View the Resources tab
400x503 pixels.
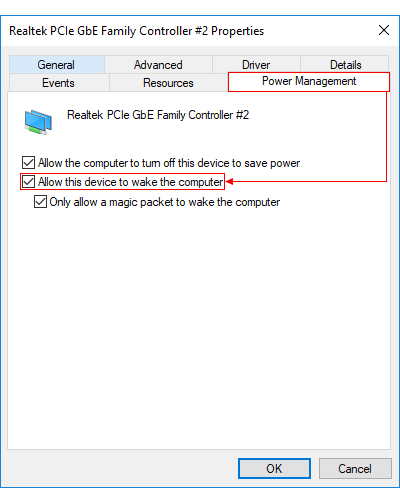click(168, 83)
